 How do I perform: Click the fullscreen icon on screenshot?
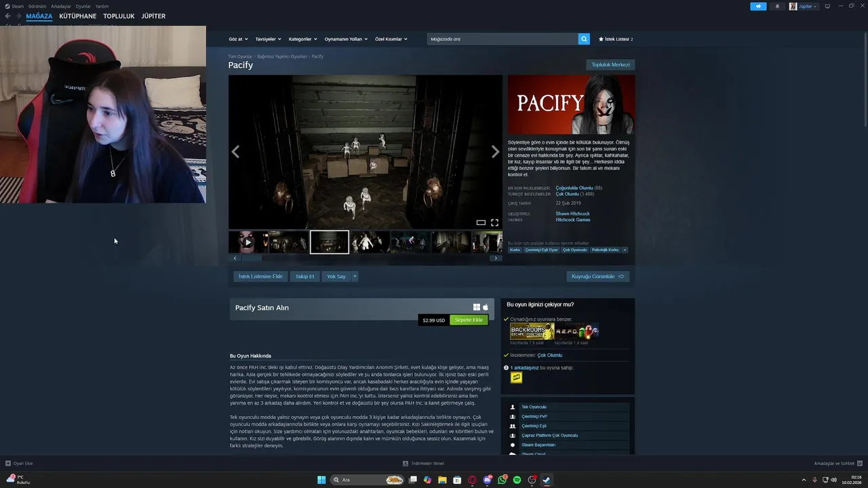[x=494, y=222]
